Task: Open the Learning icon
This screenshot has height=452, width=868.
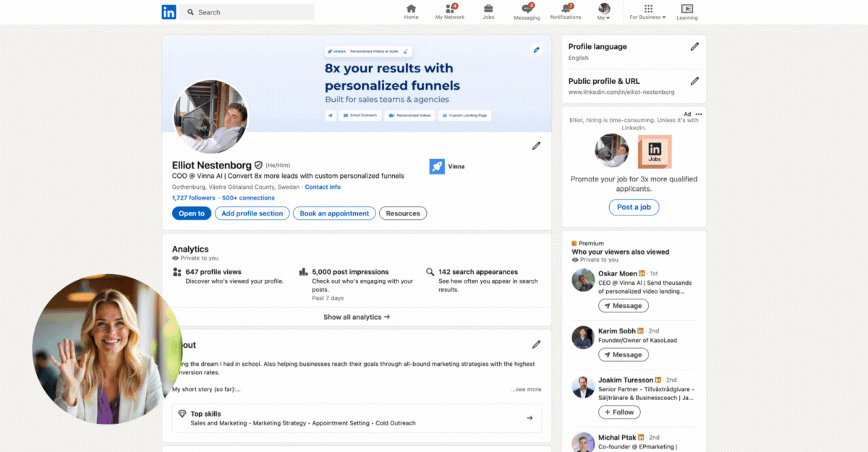Action: point(687,12)
